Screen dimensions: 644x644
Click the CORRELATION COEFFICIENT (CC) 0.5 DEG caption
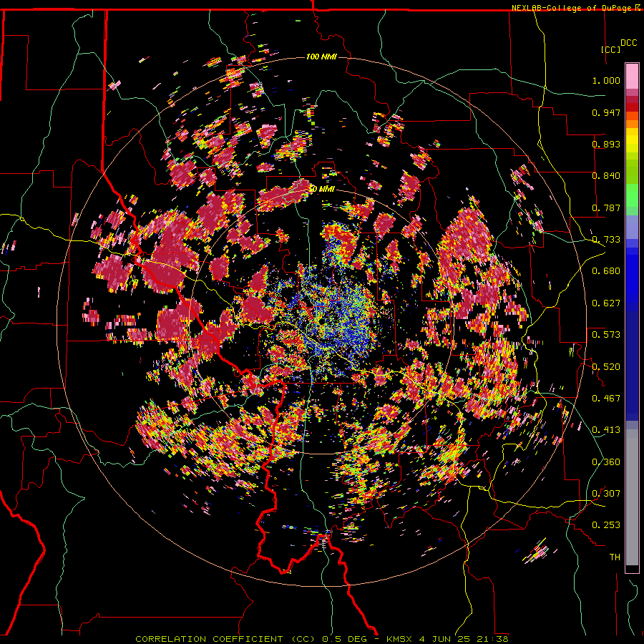point(253,639)
